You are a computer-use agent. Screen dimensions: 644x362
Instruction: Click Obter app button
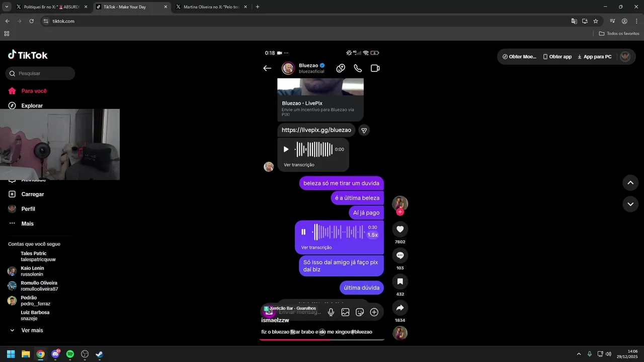[x=557, y=57]
